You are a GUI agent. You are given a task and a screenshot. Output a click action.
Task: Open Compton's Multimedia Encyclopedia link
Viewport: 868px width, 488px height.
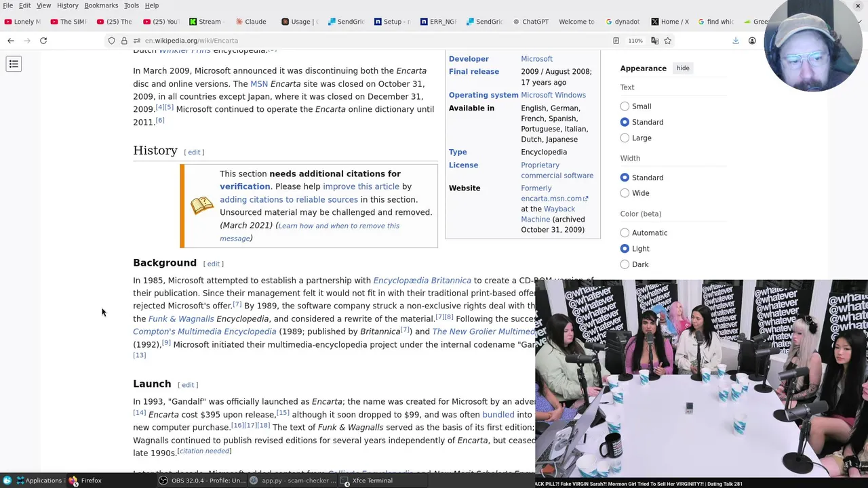(x=204, y=331)
